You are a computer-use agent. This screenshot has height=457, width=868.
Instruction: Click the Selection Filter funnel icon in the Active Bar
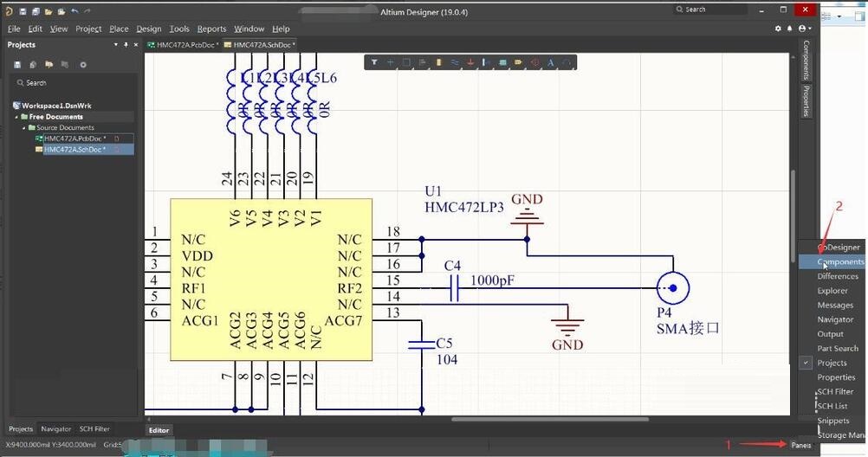374,62
